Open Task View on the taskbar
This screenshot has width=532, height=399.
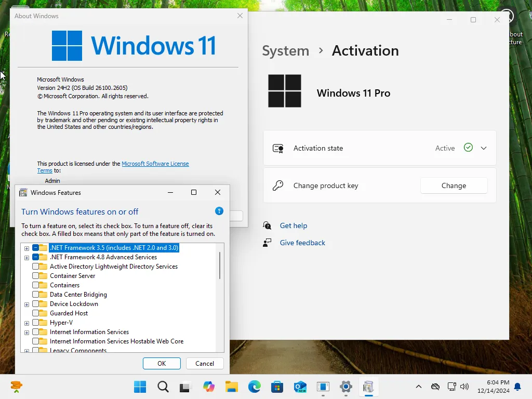185,387
